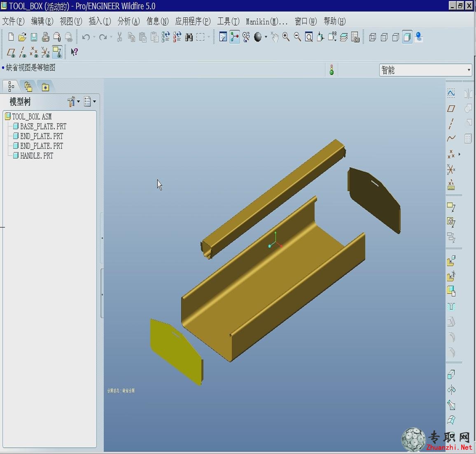Redo the last undone operation

(x=103, y=37)
